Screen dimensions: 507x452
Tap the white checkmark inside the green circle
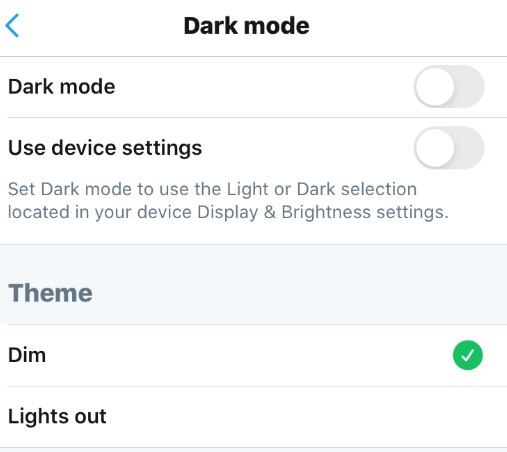point(467,355)
